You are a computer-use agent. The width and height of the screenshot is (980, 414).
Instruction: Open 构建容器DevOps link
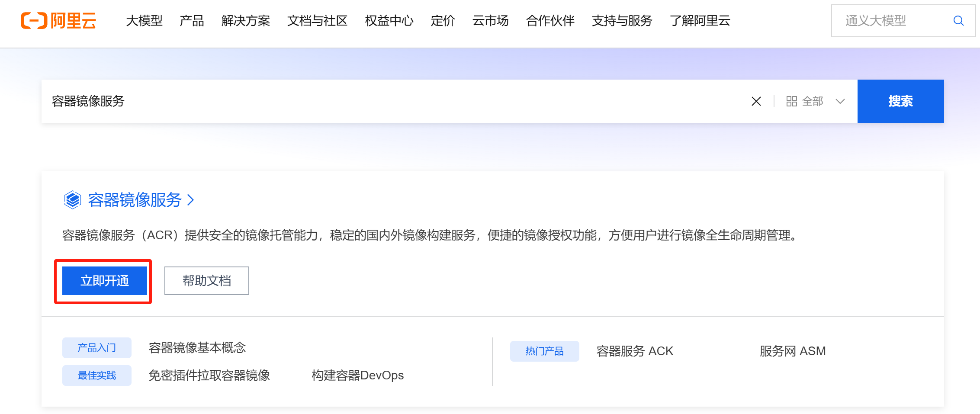(357, 375)
